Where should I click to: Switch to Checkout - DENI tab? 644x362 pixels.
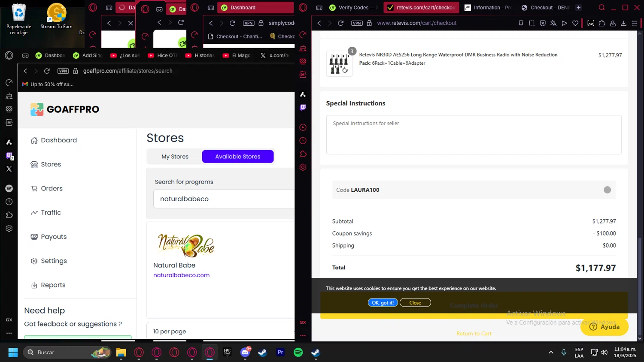pyautogui.click(x=545, y=7)
